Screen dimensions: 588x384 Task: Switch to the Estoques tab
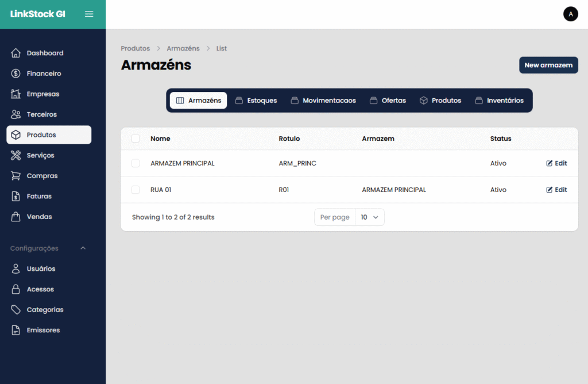click(x=256, y=101)
